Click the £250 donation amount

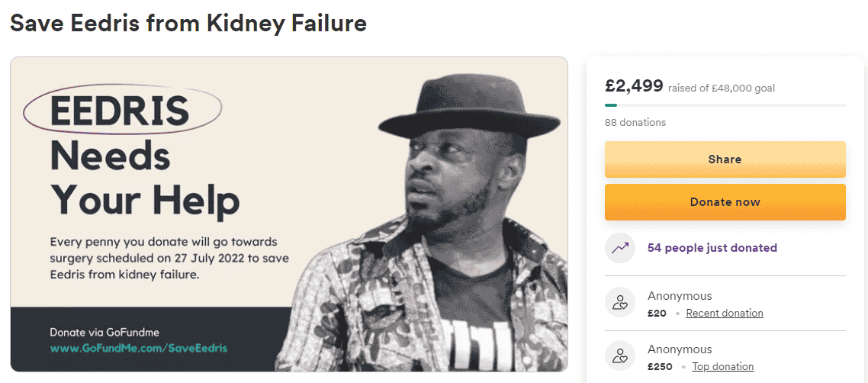pos(660,366)
